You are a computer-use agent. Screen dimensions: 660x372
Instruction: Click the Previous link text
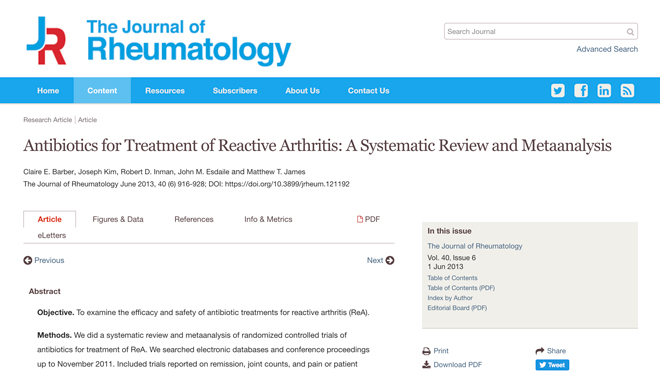click(x=49, y=260)
